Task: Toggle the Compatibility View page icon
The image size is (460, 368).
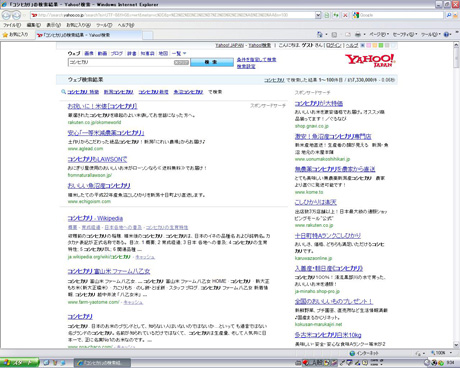Action: (x=327, y=15)
